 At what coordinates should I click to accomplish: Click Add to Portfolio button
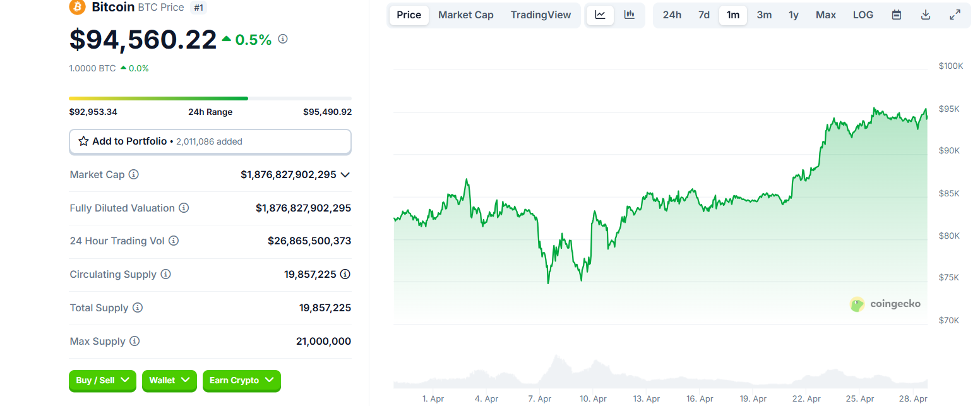[x=210, y=141]
